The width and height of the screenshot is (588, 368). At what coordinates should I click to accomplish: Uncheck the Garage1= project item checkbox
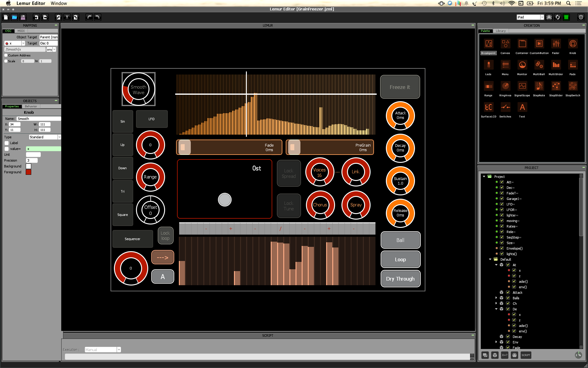(x=502, y=199)
